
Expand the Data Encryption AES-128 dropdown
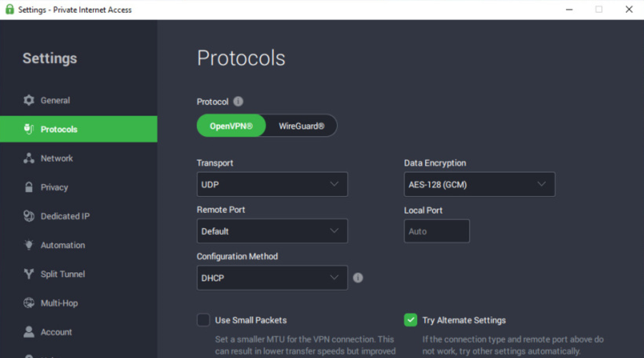479,184
